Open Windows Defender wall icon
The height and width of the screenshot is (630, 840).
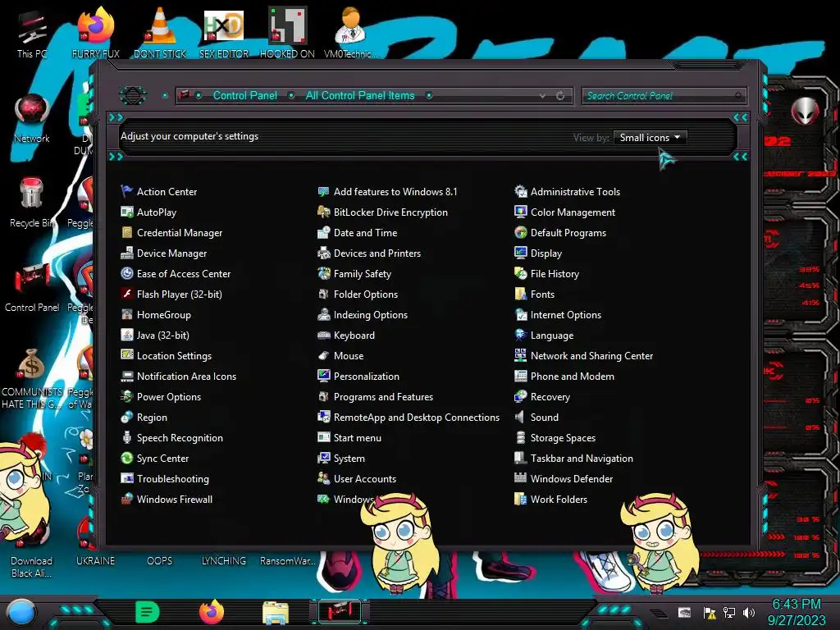tap(521, 479)
